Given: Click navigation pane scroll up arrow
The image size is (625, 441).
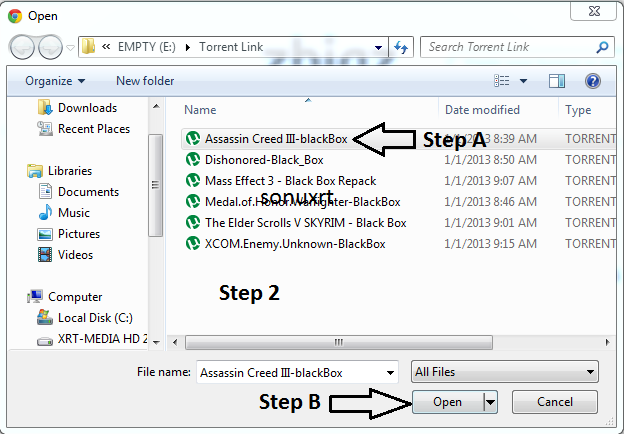Looking at the screenshot, I should point(156,106).
